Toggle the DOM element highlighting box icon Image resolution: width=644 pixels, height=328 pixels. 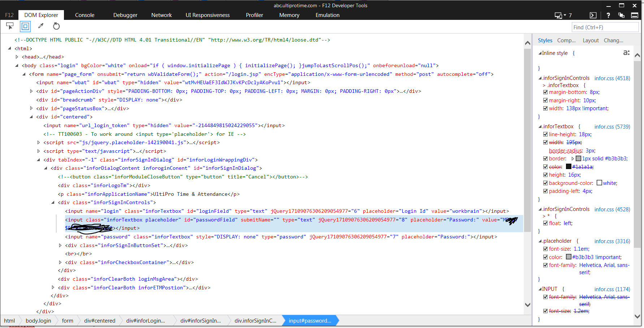[25, 26]
